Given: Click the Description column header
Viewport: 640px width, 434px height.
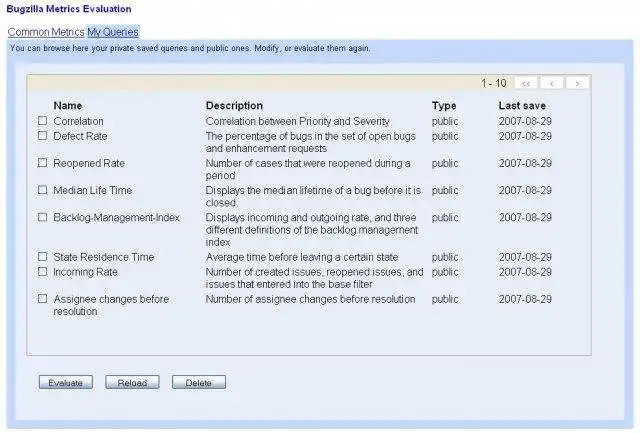Looking at the screenshot, I should (234, 105).
